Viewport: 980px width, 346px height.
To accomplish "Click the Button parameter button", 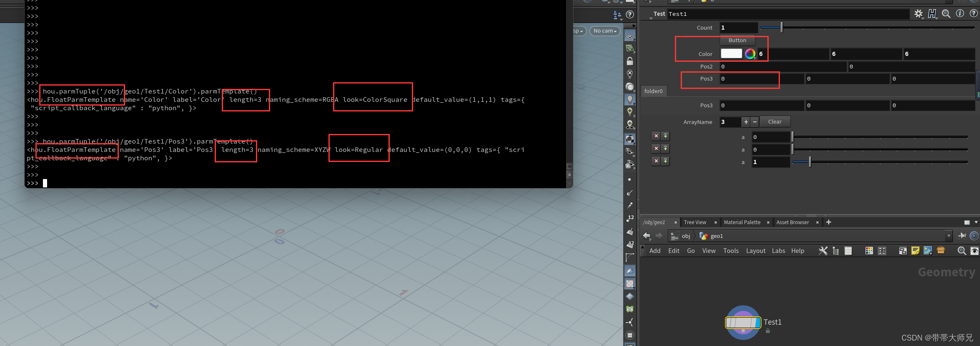I will coord(737,40).
